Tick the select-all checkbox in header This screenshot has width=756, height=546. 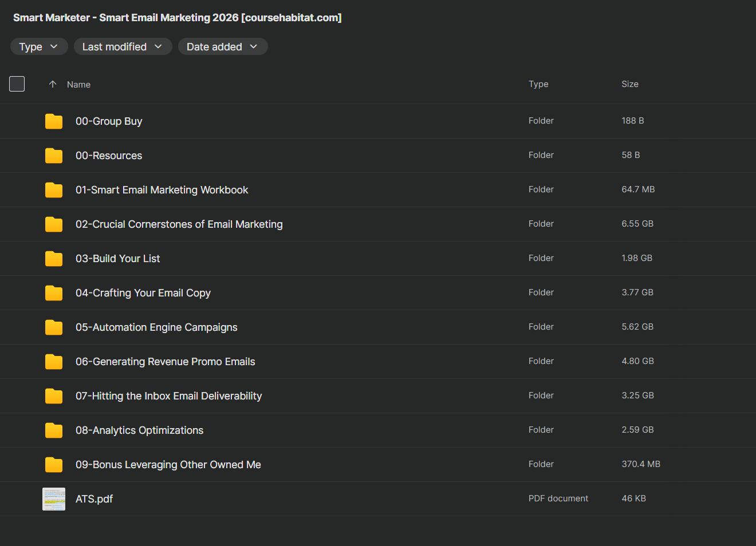[17, 84]
